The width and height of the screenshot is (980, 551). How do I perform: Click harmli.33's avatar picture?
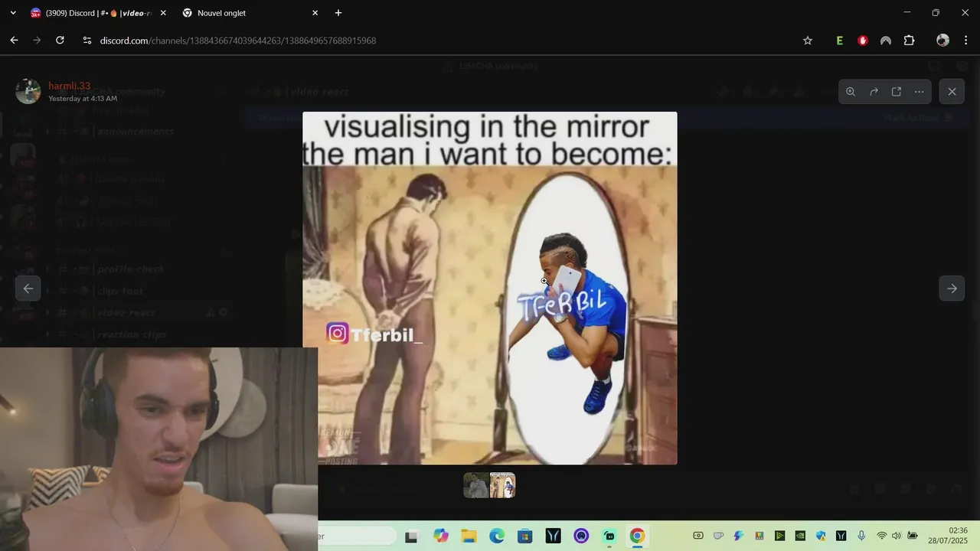[28, 91]
